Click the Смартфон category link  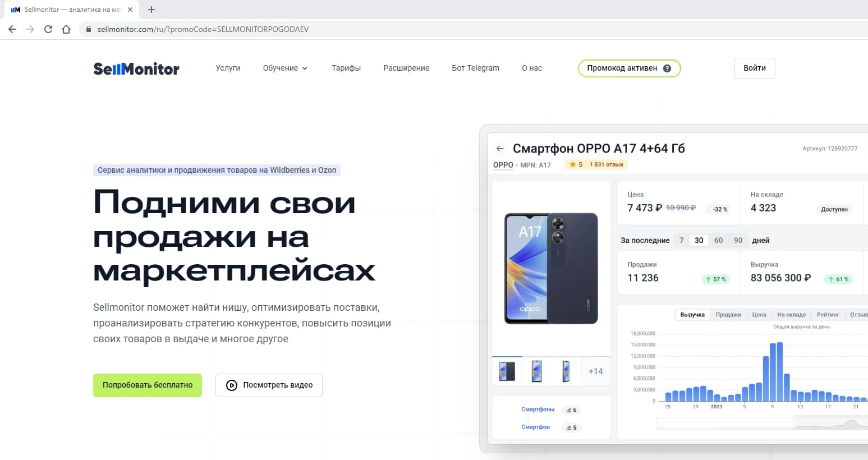point(536,427)
